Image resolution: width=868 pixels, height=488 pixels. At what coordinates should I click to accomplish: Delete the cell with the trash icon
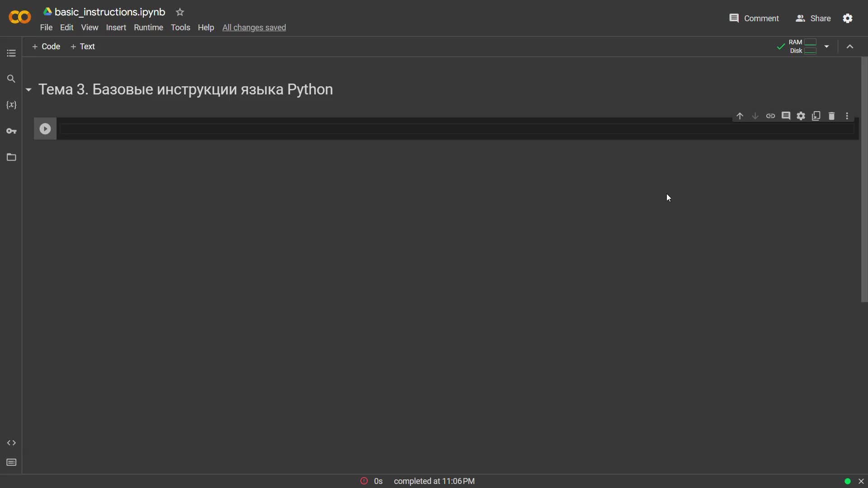pos(832,116)
